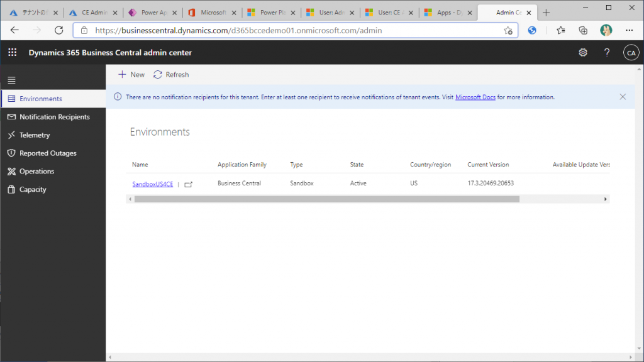Select the US country cell
The height and width of the screenshot is (362, 644).
414,184
